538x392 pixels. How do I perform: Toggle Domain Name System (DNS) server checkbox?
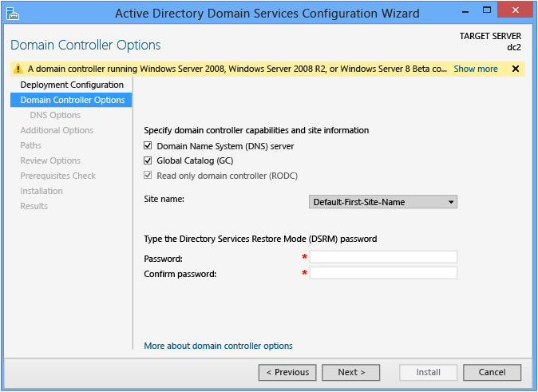(x=148, y=146)
